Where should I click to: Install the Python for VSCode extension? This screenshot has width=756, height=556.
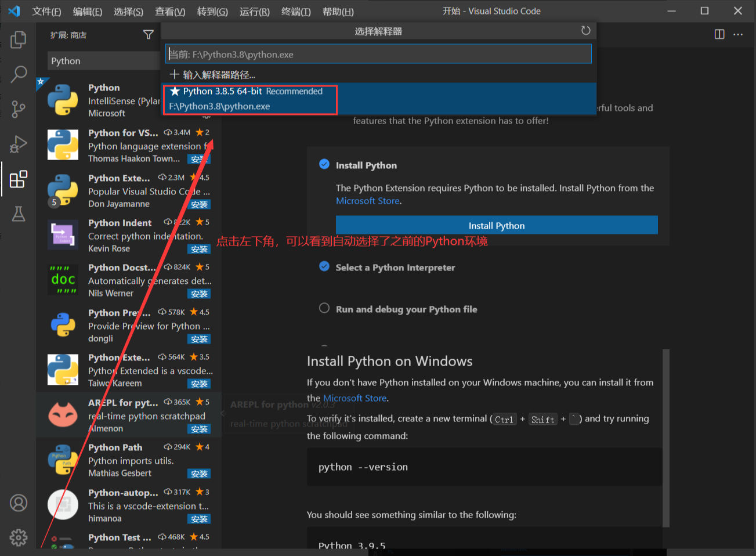coord(199,159)
